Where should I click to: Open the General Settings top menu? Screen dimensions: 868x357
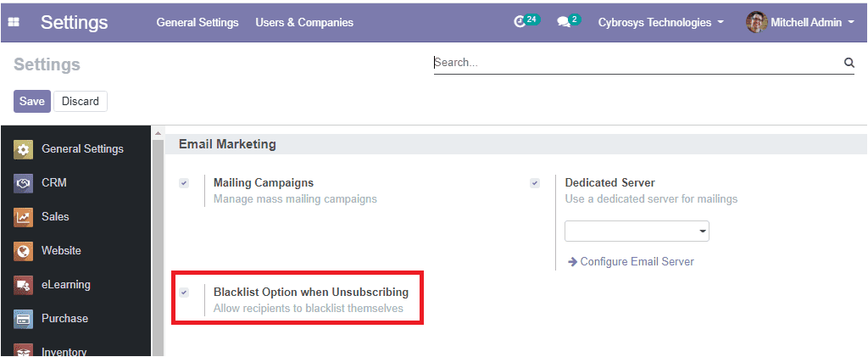[198, 23]
